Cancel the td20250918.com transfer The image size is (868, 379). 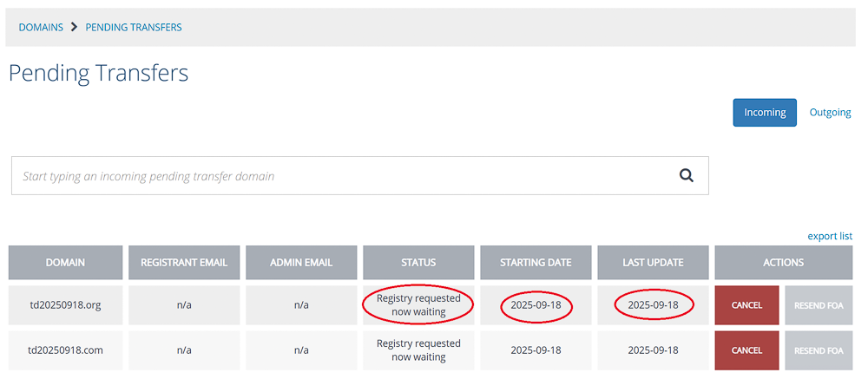click(x=746, y=350)
